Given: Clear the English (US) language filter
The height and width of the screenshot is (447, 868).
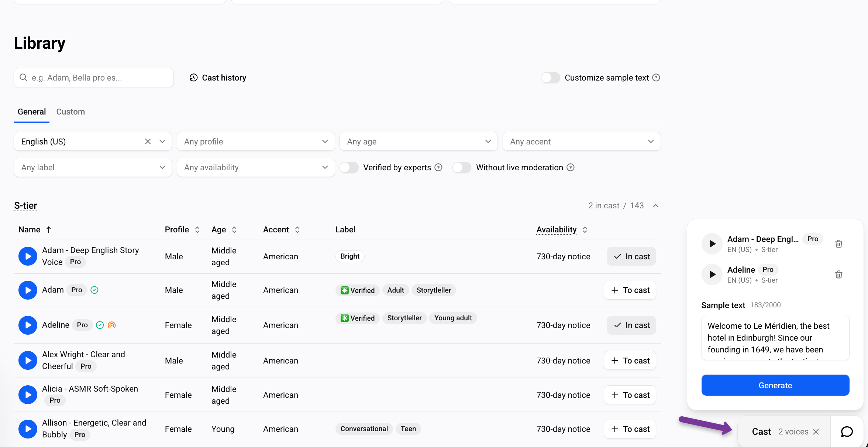Looking at the screenshot, I should 148,141.
